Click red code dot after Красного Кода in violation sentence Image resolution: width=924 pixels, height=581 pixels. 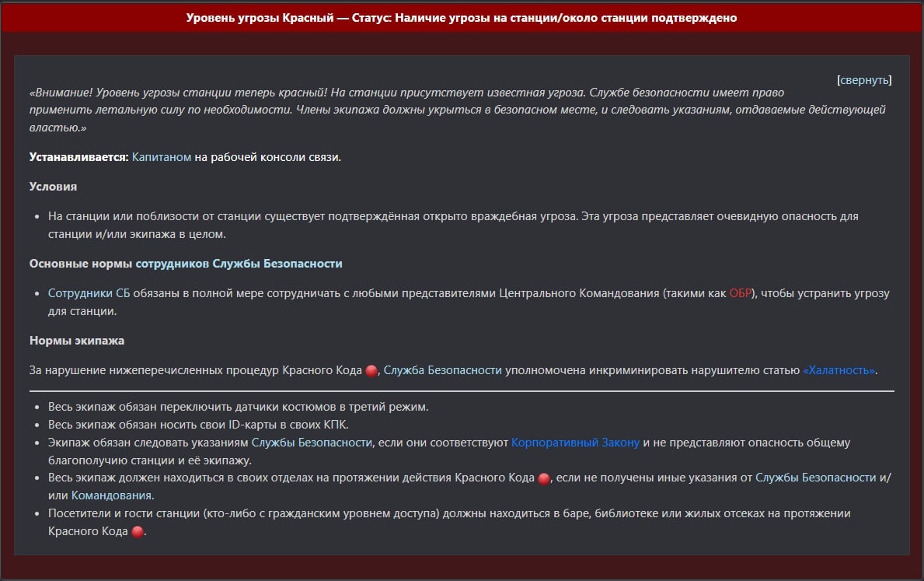pyautogui.click(x=371, y=371)
